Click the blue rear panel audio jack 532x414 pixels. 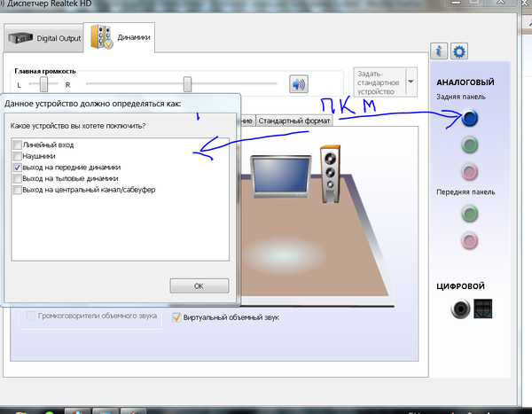point(470,118)
